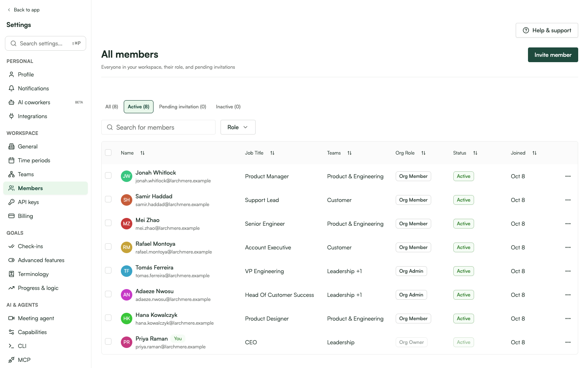The image size is (588, 368).
Task: Open Advanced features toggle icon
Action: pos(11,260)
